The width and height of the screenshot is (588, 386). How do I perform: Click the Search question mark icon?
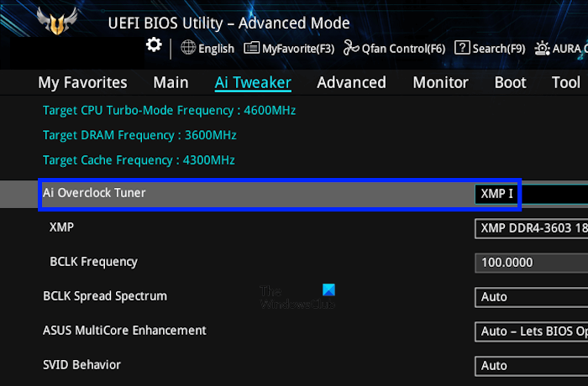tap(462, 48)
